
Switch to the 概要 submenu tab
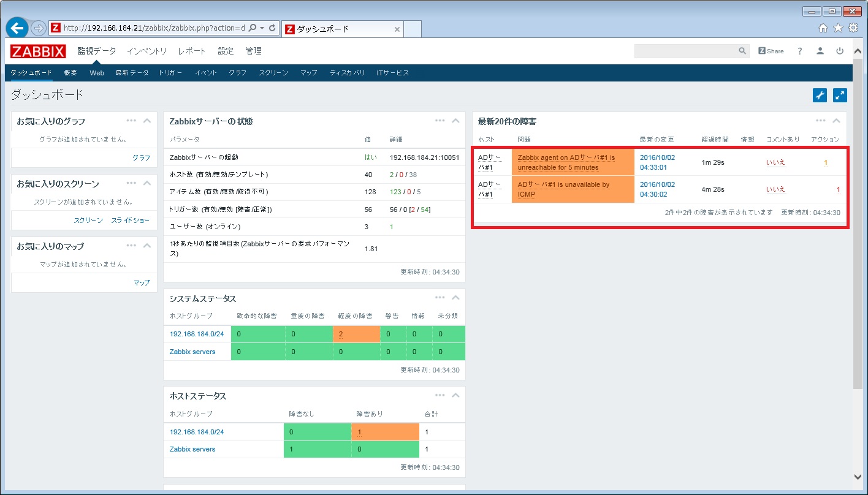coord(70,73)
